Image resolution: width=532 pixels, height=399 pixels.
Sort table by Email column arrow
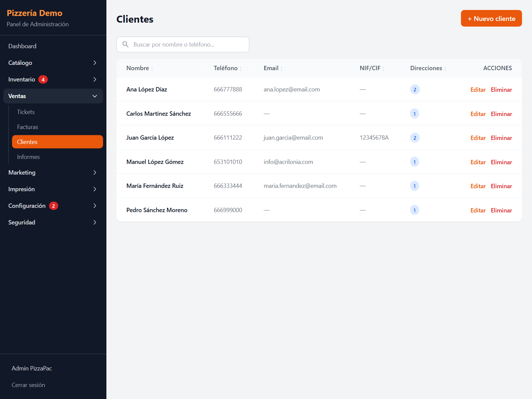[x=282, y=68]
